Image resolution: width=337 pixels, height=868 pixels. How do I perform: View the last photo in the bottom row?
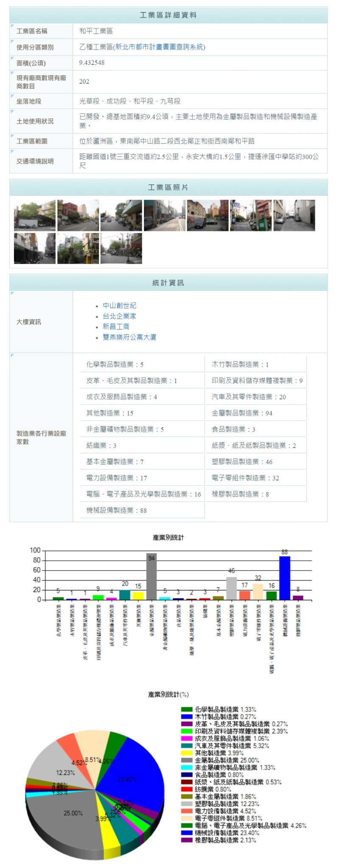(x=121, y=248)
